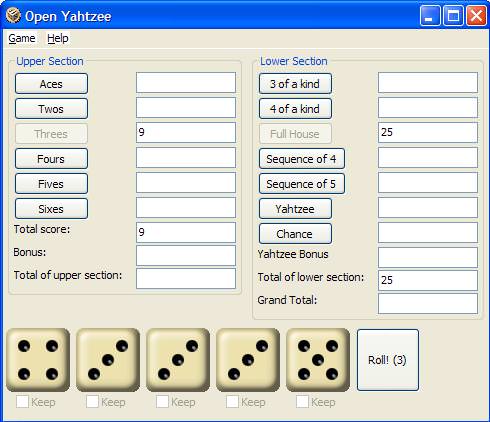Click the middle die showing three

point(178,360)
